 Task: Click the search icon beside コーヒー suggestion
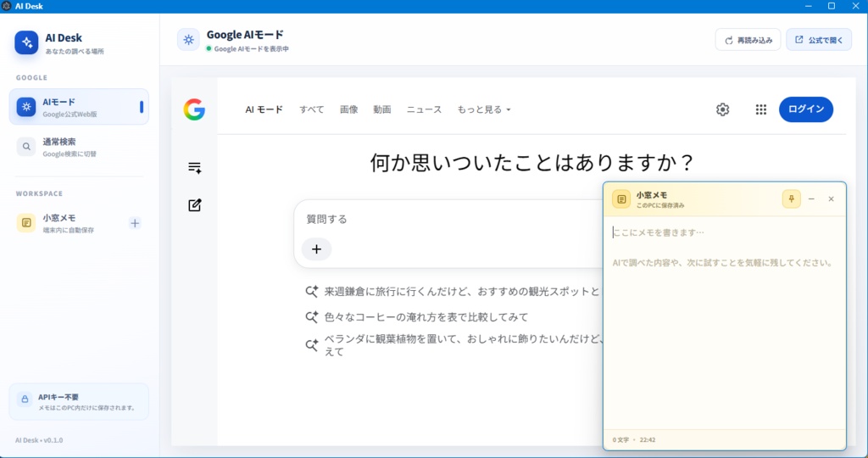[312, 316]
